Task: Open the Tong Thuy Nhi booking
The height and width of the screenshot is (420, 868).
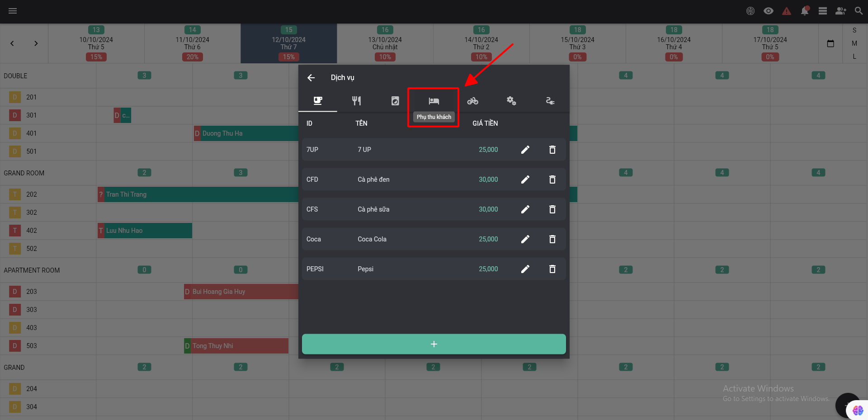Action: [x=236, y=346]
